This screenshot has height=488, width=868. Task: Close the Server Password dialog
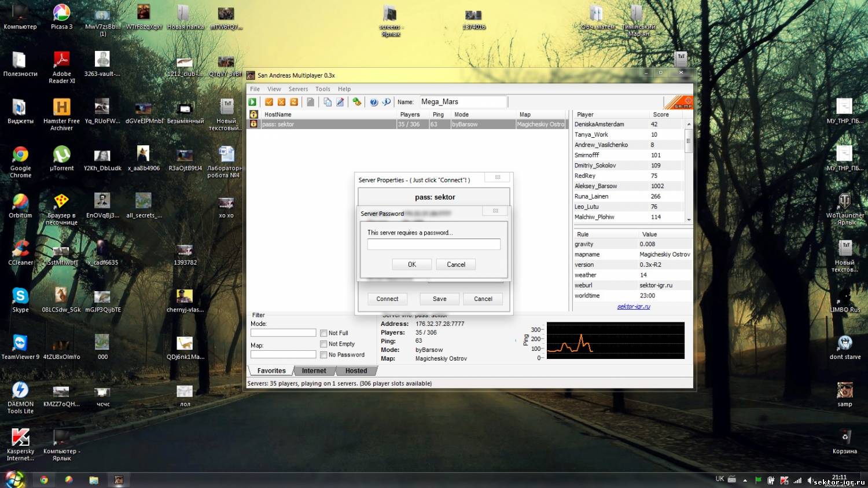point(495,211)
